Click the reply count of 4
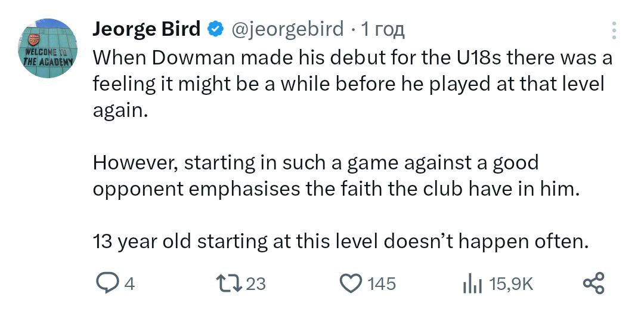644x312 pixels. pos(129,284)
